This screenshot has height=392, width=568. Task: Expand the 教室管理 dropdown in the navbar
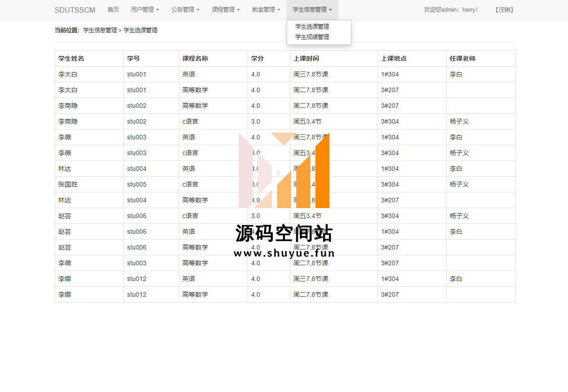tap(266, 9)
